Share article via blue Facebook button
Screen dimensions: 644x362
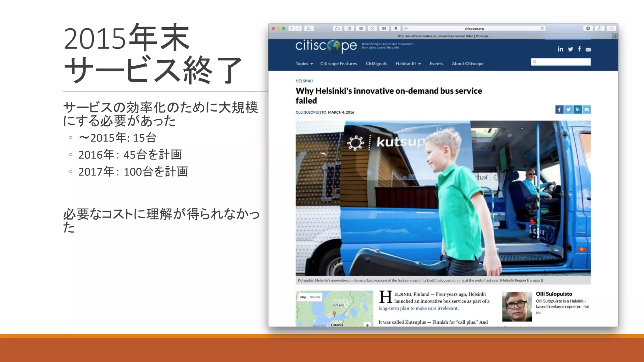(x=559, y=109)
